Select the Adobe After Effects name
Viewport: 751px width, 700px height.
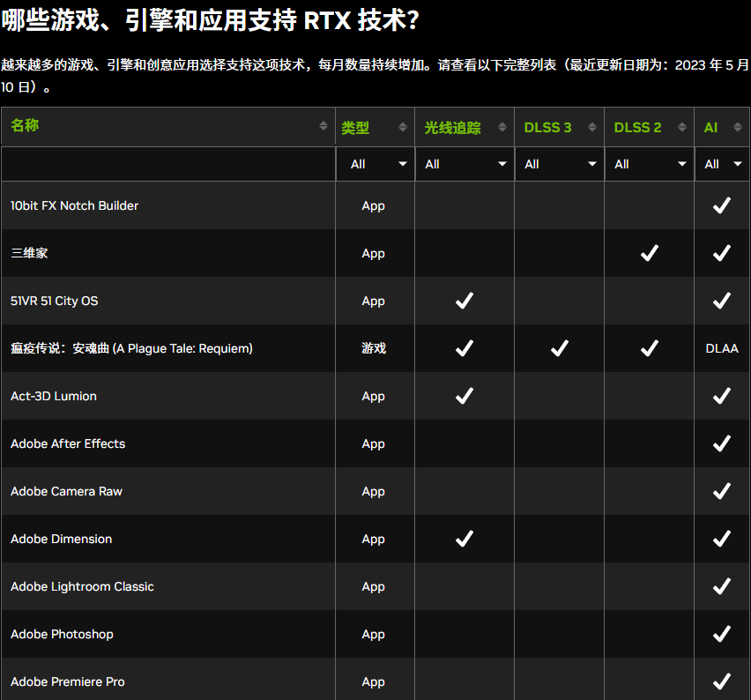68,443
